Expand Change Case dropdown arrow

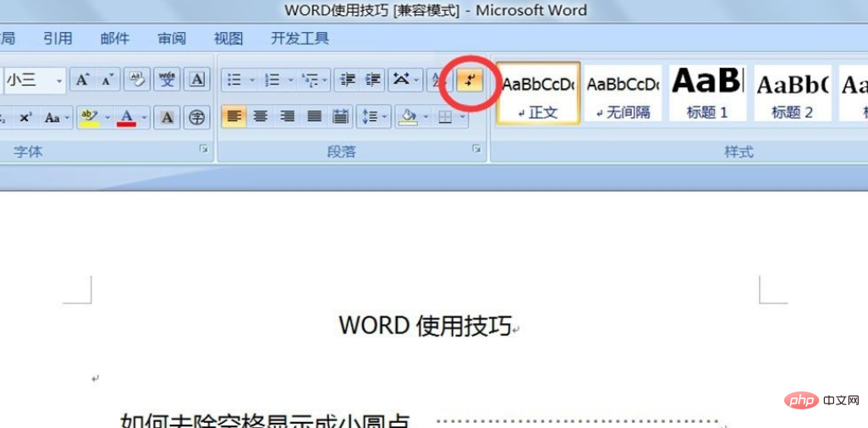(x=68, y=118)
